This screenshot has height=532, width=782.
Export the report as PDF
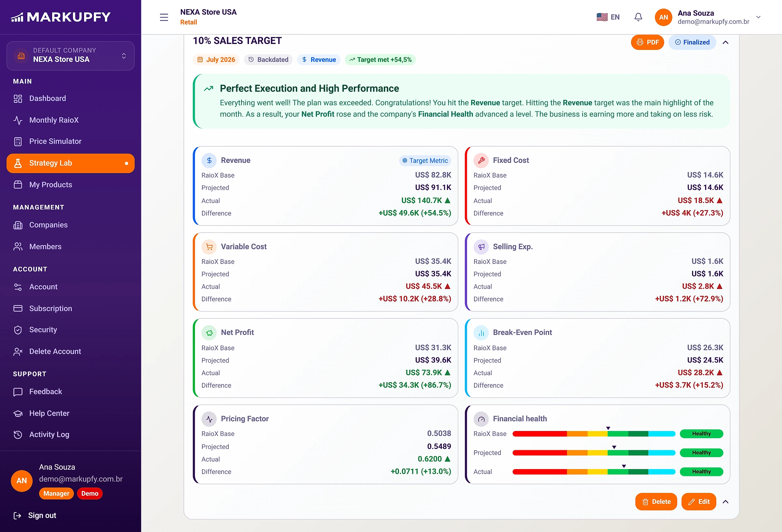pos(647,42)
